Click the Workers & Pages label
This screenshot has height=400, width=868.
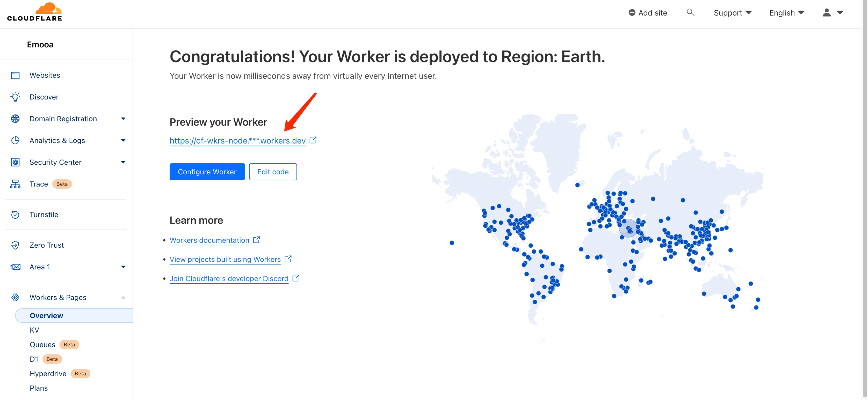click(x=58, y=298)
